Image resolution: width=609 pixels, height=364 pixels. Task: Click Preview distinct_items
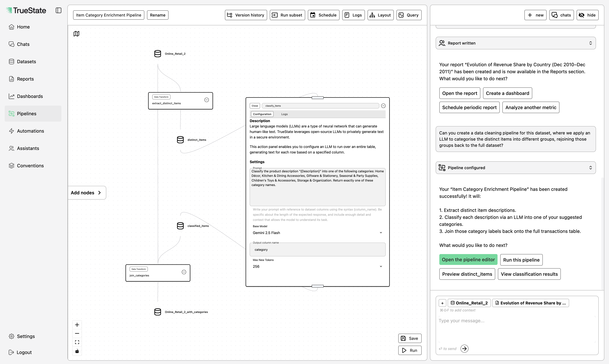pos(467,274)
